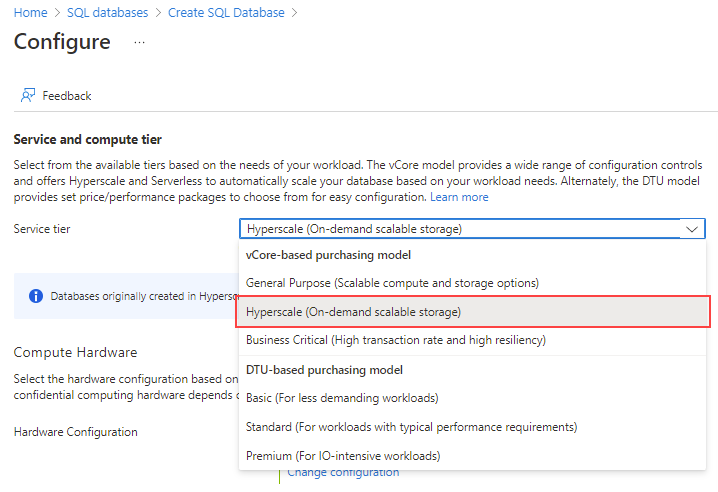Select General Purpose service tier option
This screenshot has height=492, width=718.
coord(392,283)
